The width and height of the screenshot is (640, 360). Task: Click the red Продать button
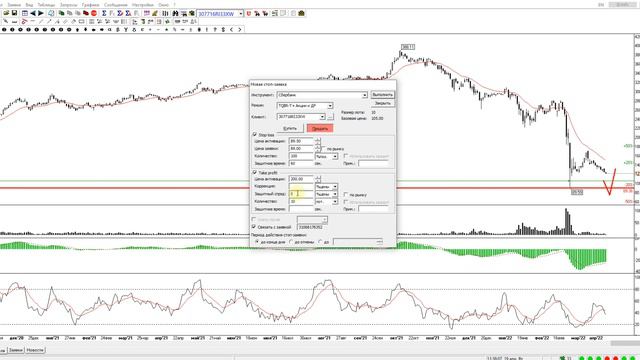[320, 128]
